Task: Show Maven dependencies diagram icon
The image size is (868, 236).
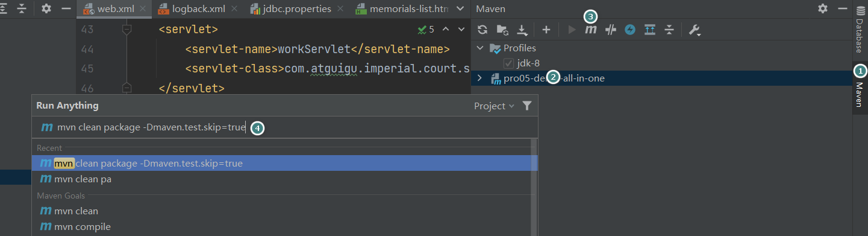Action: coord(649,30)
